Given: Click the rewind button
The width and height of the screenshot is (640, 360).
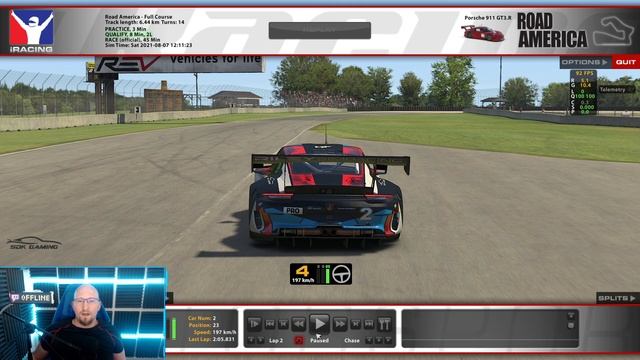Looking at the screenshot, I should pyautogui.click(x=299, y=324).
